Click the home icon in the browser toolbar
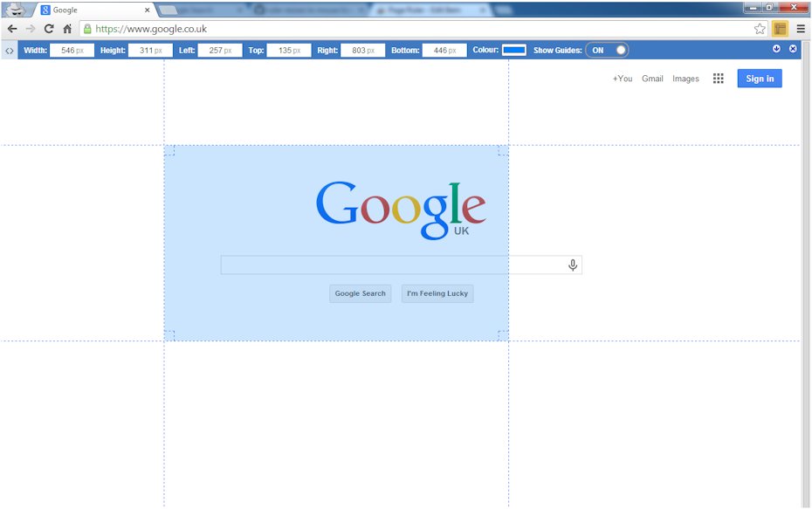Image resolution: width=812 pixels, height=509 pixels. coord(67,28)
